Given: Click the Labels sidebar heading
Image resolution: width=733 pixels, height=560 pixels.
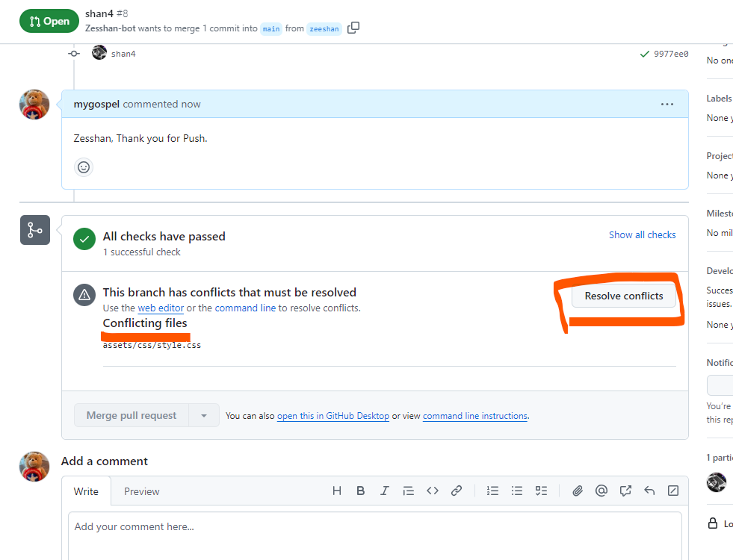Looking at the screenshot, I should pos(719,99).
